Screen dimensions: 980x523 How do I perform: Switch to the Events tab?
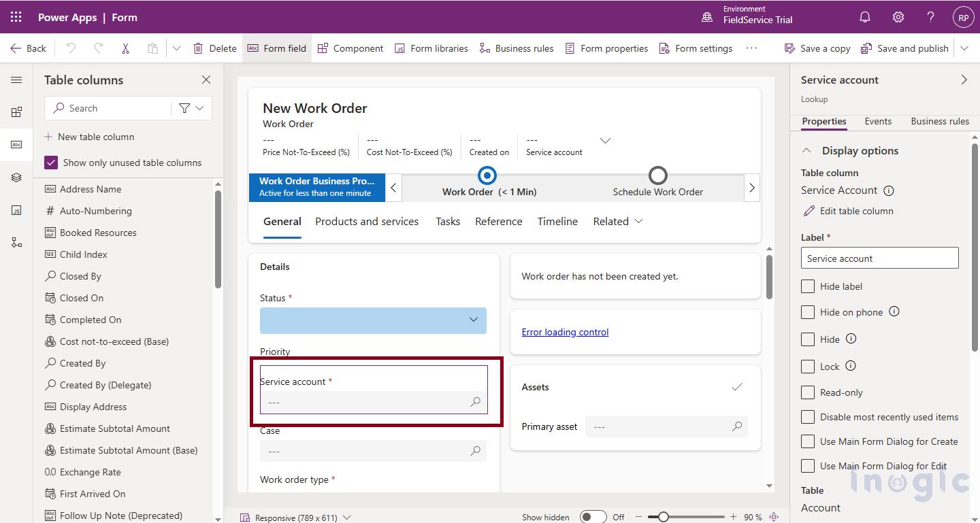click(878, 121)
